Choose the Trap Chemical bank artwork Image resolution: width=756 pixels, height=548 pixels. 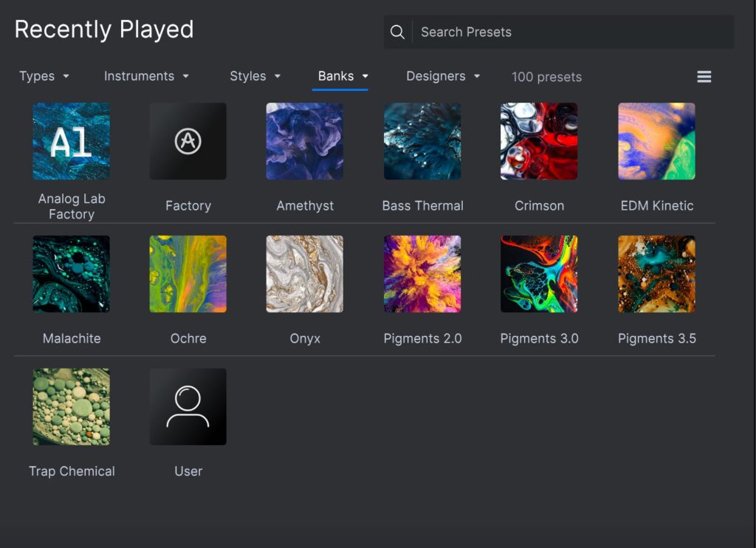[72, 407]
